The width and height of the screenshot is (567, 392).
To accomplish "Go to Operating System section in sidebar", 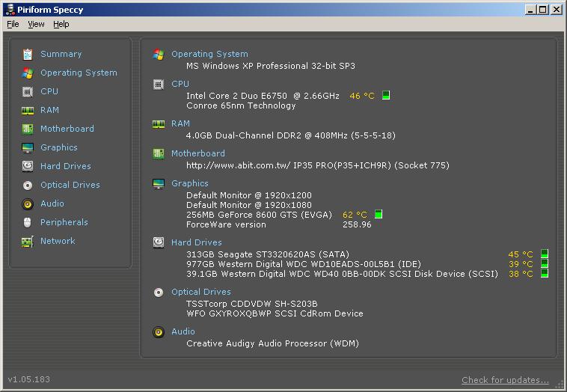I will point(79,73).
